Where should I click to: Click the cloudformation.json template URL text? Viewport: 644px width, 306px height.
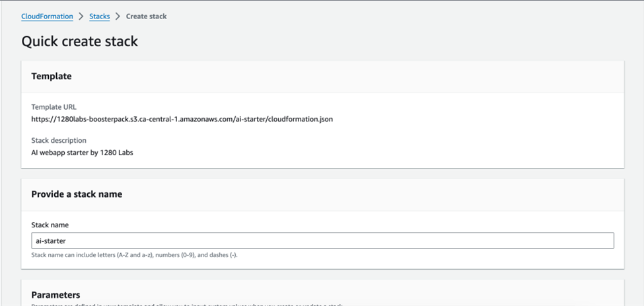[182, 120]
